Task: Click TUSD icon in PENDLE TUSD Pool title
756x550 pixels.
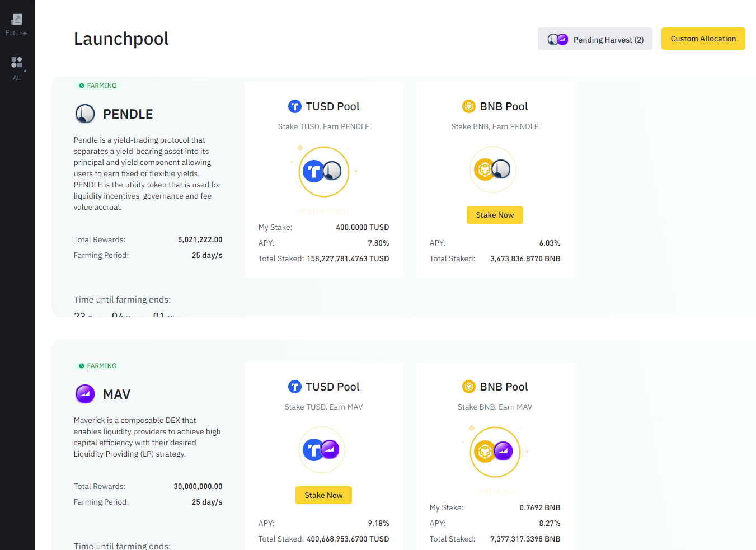Action: click(294, 106)
